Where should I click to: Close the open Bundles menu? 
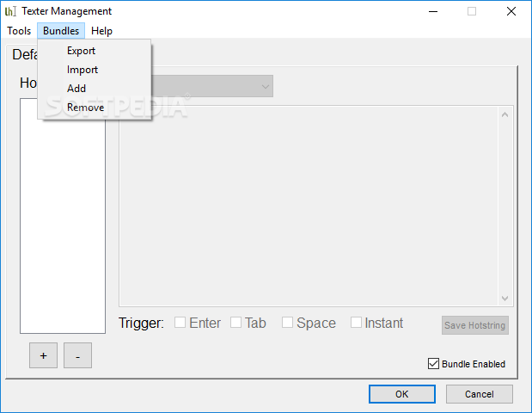[61, 31]
